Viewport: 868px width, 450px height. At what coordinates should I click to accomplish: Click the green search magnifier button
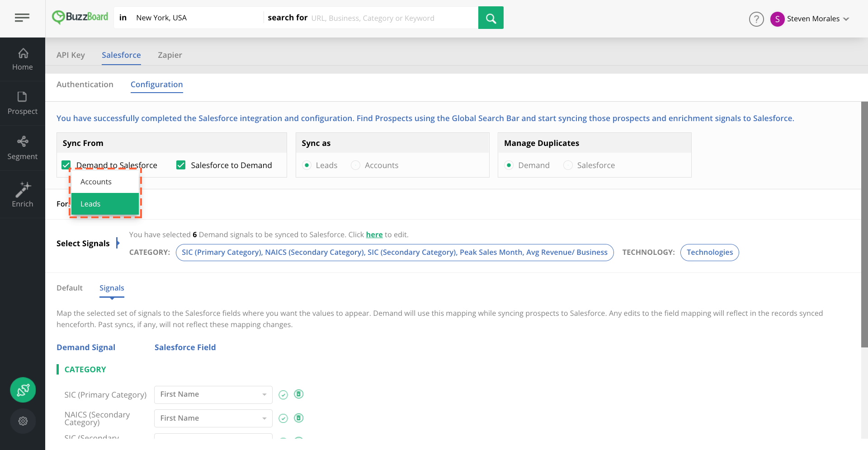click(x=491, y=18)
